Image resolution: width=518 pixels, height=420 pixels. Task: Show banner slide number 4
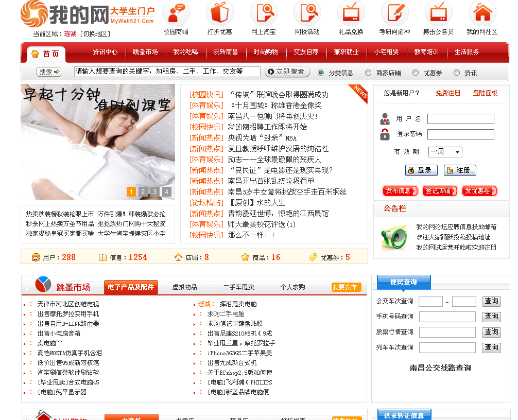(x=167, y=191)
